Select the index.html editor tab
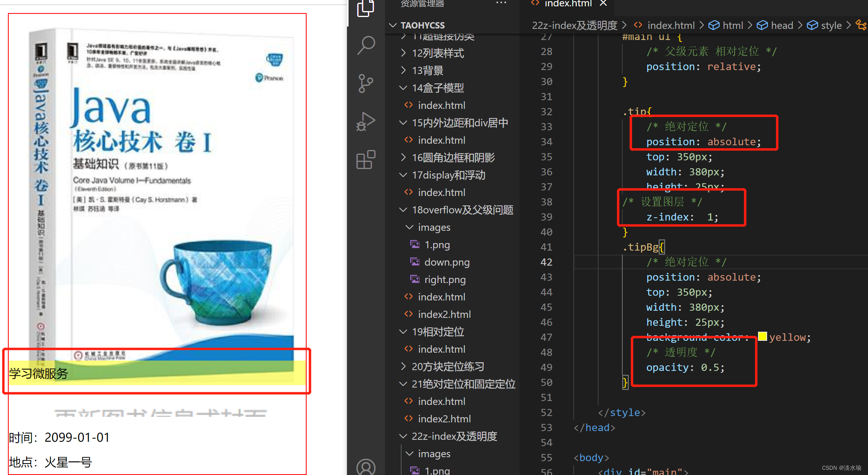868x475 pixels. (568, 4)
